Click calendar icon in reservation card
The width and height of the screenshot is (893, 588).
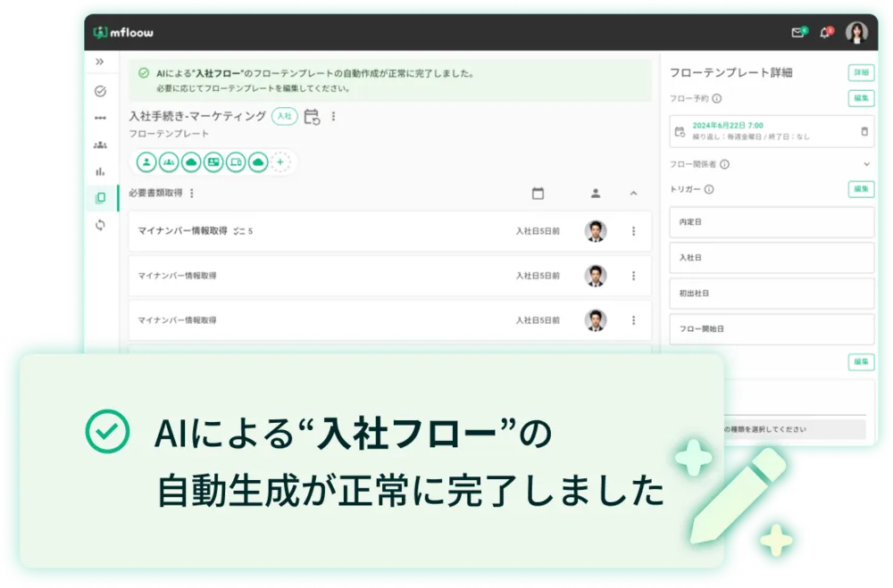[x=680, y=131]
